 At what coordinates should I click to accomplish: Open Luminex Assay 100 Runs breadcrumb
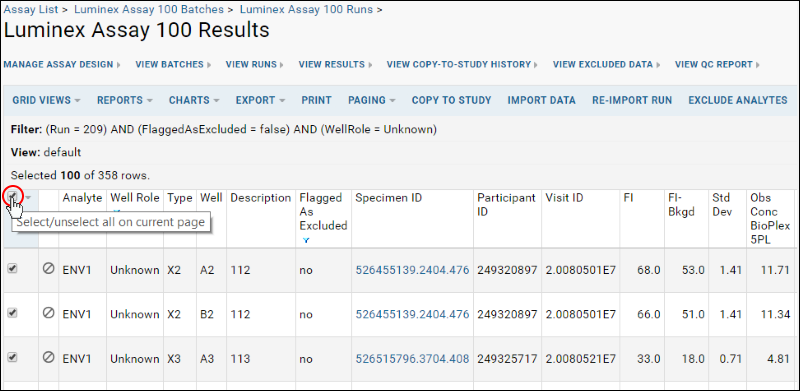(307, 9)
